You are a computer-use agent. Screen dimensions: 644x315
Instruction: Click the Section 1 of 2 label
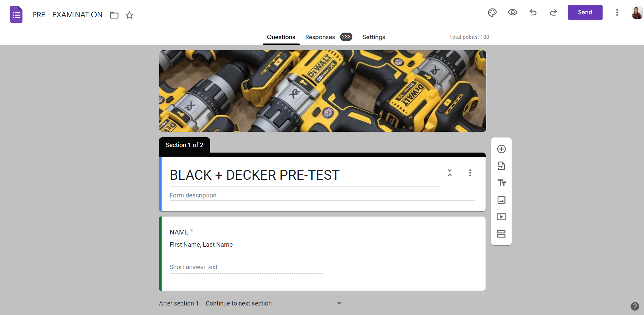(x=184, y=145)
